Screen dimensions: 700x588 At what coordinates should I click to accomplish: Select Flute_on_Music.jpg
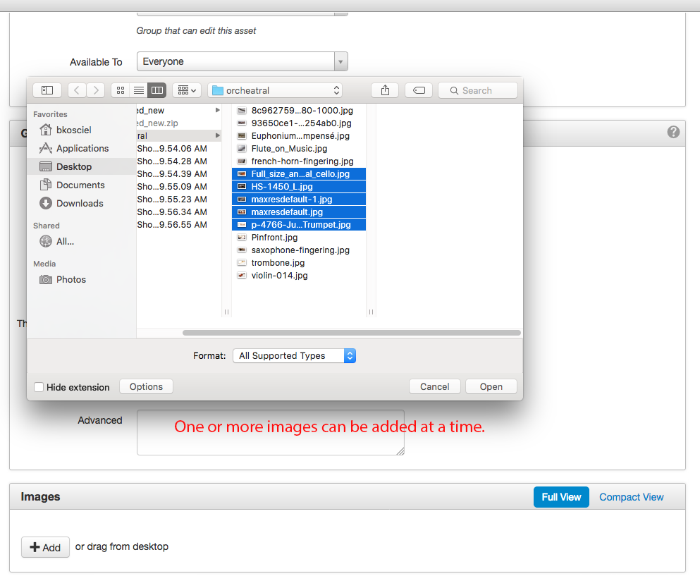coord(299,149)
